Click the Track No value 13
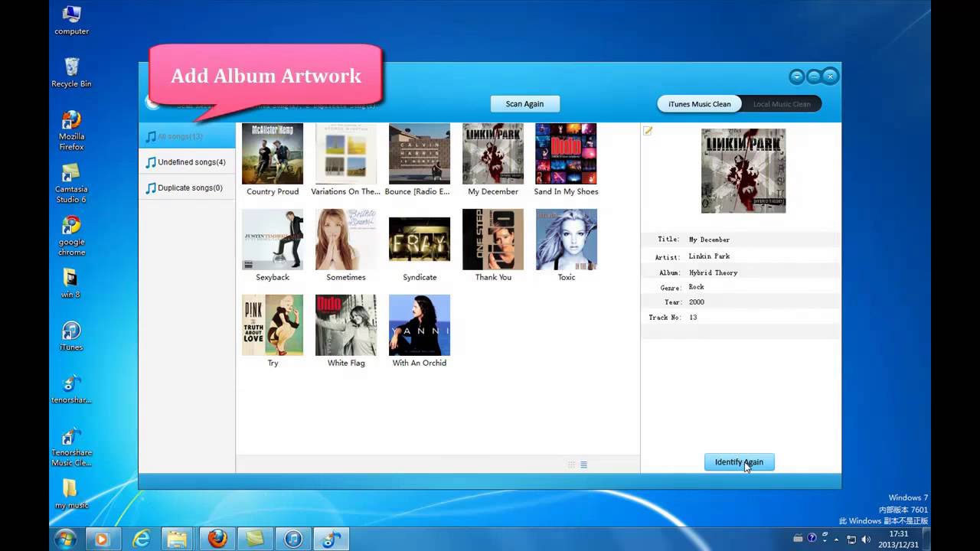This screenshot has width=980, height=551. click(693, 317)
